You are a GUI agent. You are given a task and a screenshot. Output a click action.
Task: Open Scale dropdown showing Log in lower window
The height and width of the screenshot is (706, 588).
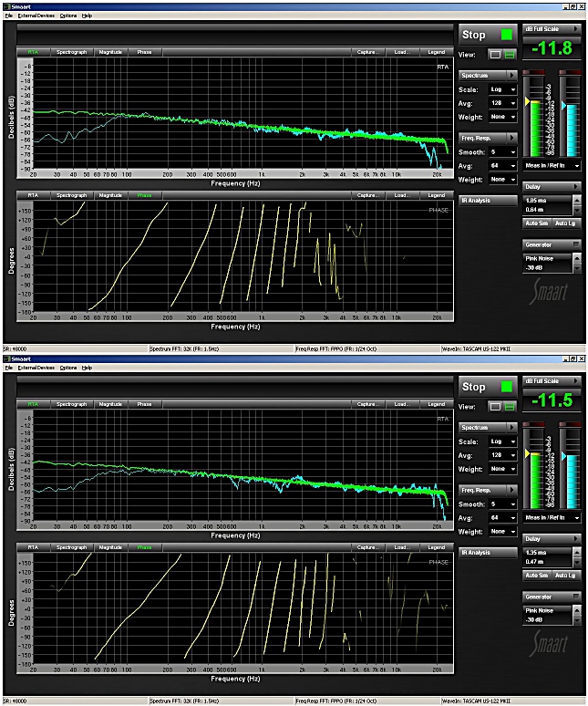click(x=503, y=441)
